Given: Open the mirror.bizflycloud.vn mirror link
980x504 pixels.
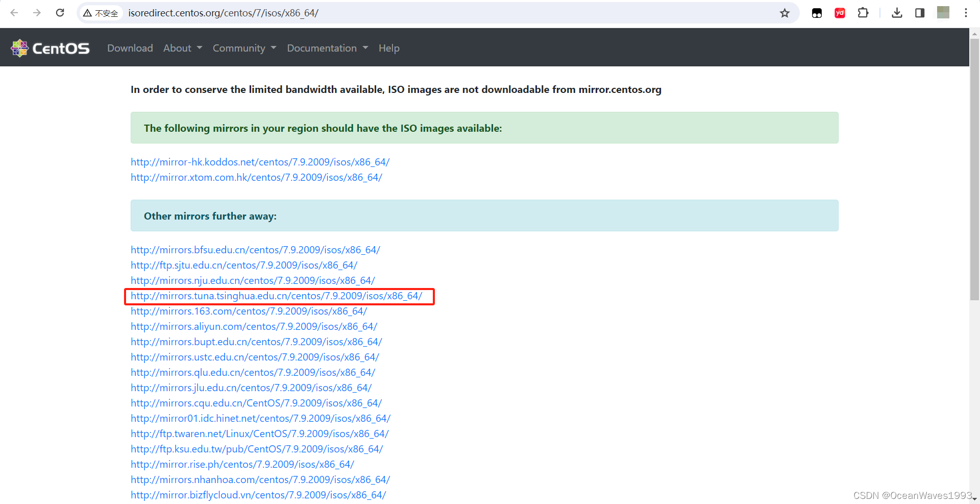Looking at the screenshot, I should pyautogui.click(x=258, y=495).
